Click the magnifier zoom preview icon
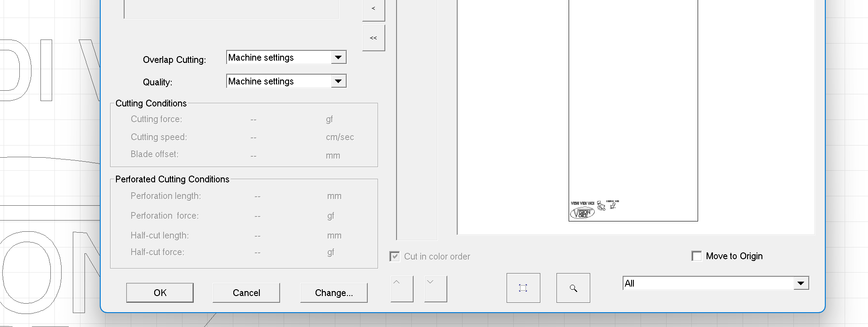Viewport: 868px width, 327px height. (x=573, y=288)
